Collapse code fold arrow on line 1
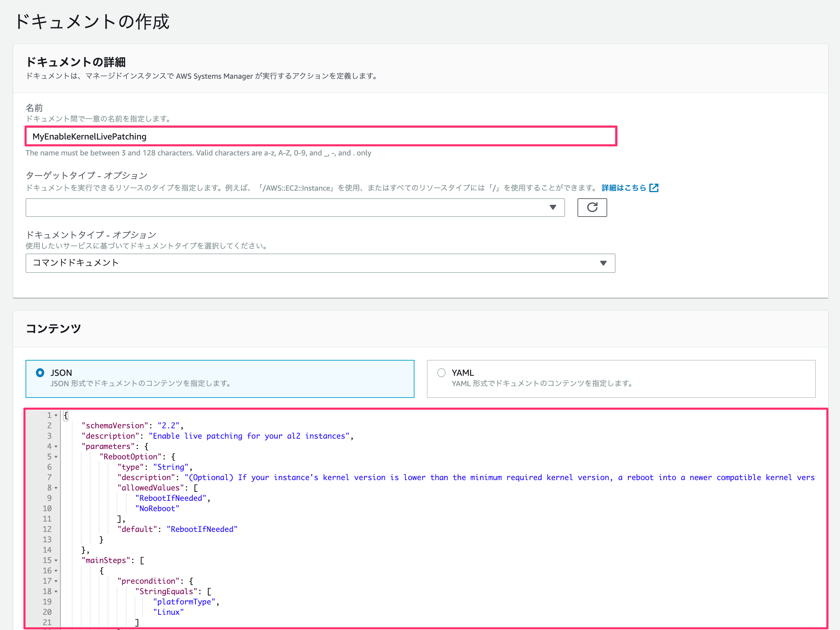Screen dimensions: 840x630 click(56, 416)
